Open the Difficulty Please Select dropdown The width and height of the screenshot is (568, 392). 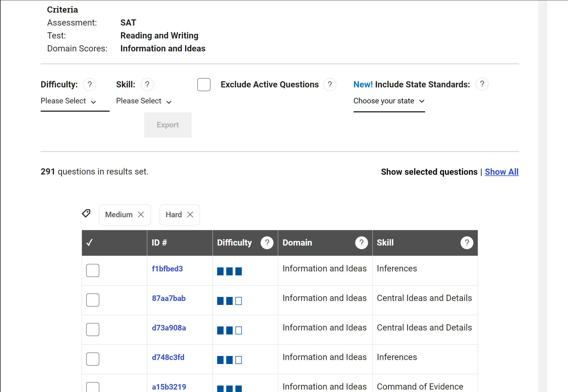tap(69, 101)
